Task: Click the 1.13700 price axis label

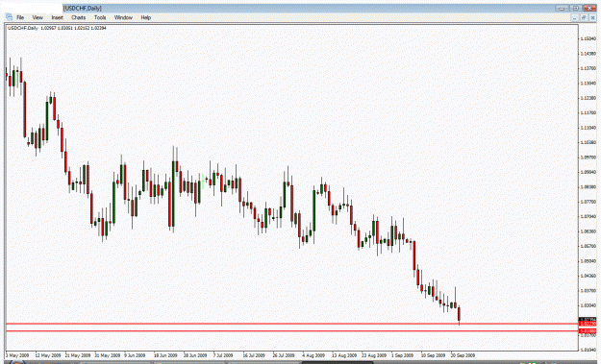Action: click(588, 68)
